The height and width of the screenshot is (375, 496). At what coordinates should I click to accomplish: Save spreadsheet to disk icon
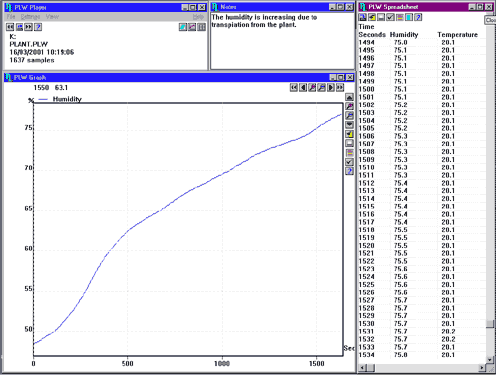[x=363, y=17]
